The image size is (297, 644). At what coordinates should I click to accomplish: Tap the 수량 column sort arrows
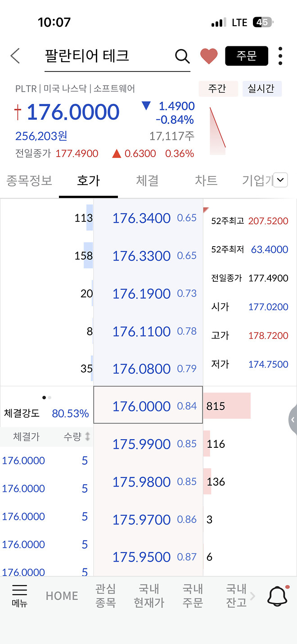[x=87, y=437]
